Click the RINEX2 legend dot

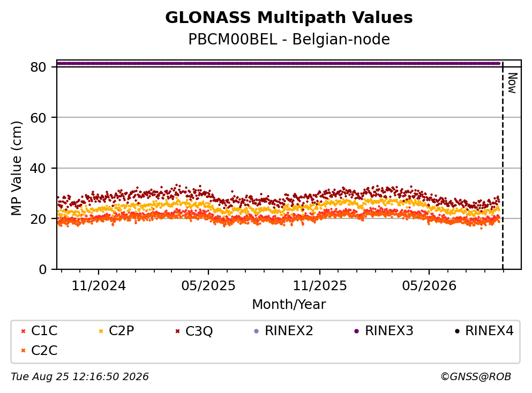coord(257,331)
